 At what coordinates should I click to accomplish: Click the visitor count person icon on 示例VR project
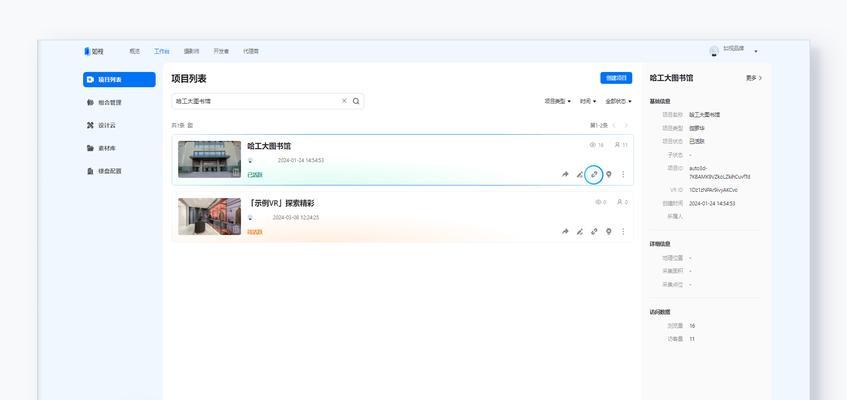[x=620, y=202]
